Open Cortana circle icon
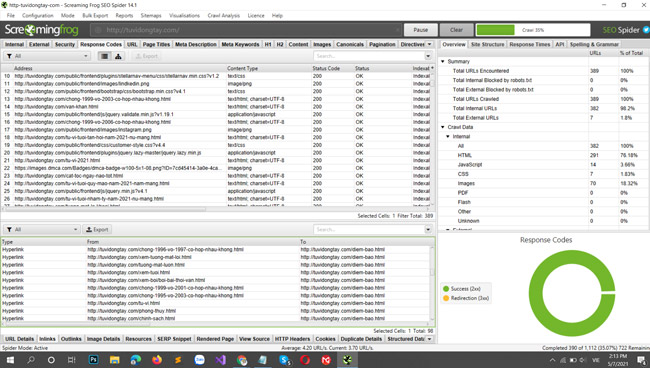This screenshot has height=368, width=650. pyautogui.click(x=51, y=360)
